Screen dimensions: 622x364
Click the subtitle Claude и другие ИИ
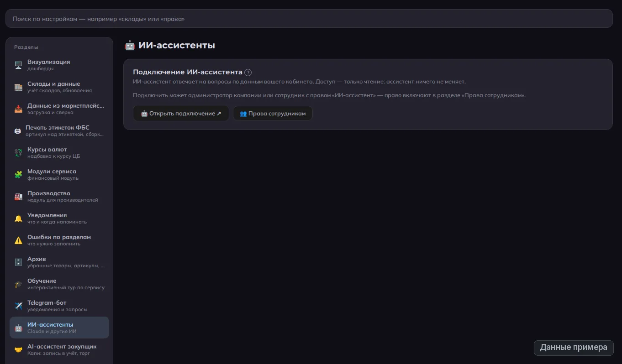(52, 332)
